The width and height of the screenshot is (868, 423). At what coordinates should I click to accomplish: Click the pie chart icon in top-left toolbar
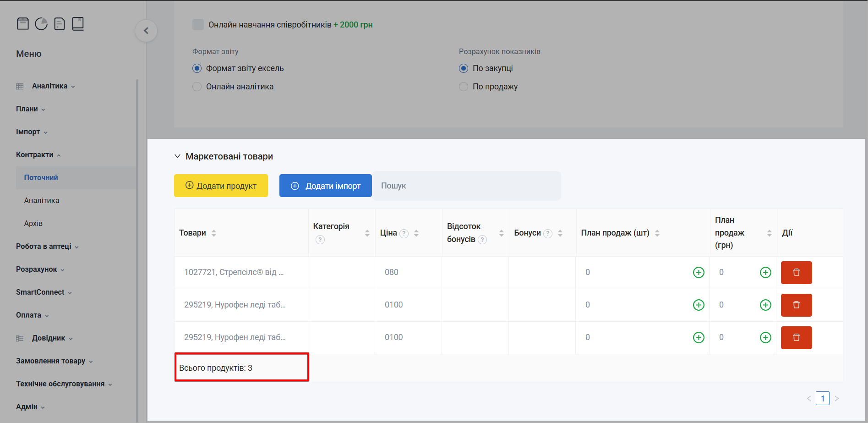pos(41,24)
